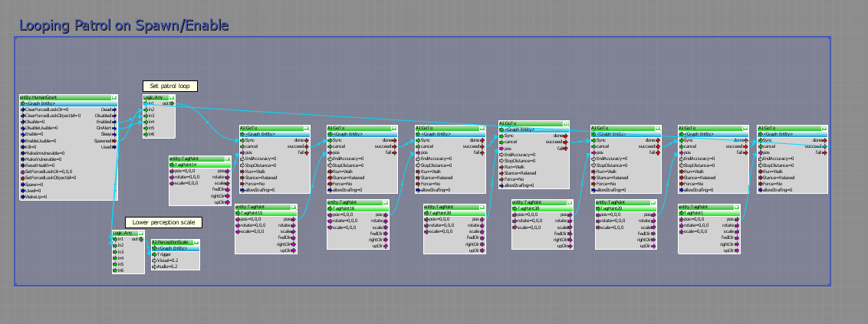This screenshot has width=868, height=324.
Task: Click the red SetForcedLookObjectId=0 input port
Action: (23, 178)
